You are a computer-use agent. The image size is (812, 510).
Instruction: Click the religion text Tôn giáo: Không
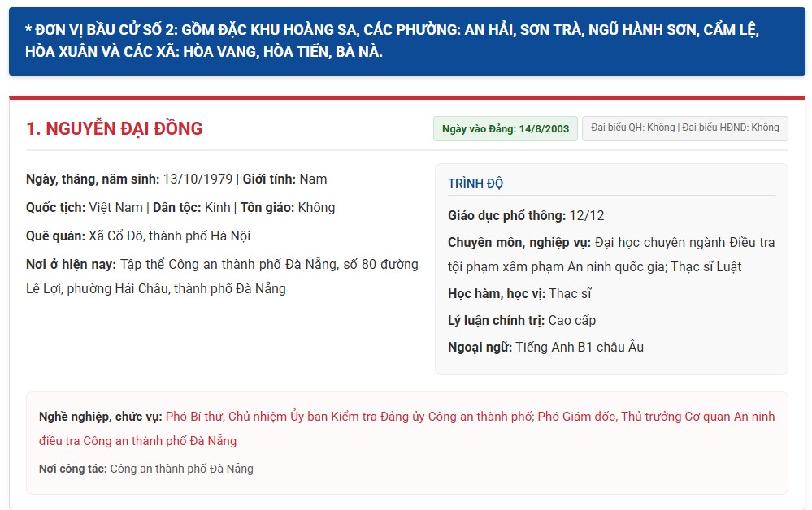(x=288, y=208)
